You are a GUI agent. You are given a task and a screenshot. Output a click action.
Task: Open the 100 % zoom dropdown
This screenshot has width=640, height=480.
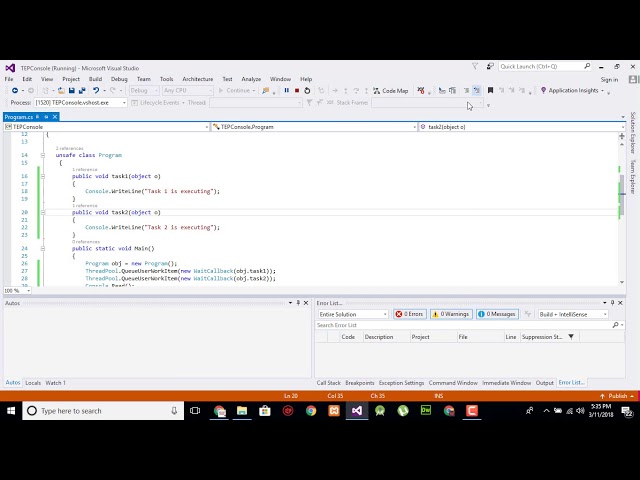pyautogui.click(x=17, y=291)
